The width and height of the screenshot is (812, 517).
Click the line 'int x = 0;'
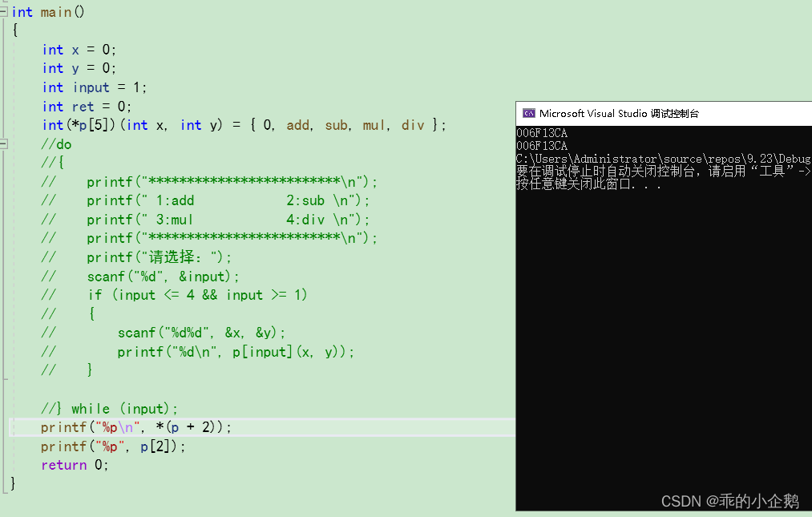click(79, 50)
